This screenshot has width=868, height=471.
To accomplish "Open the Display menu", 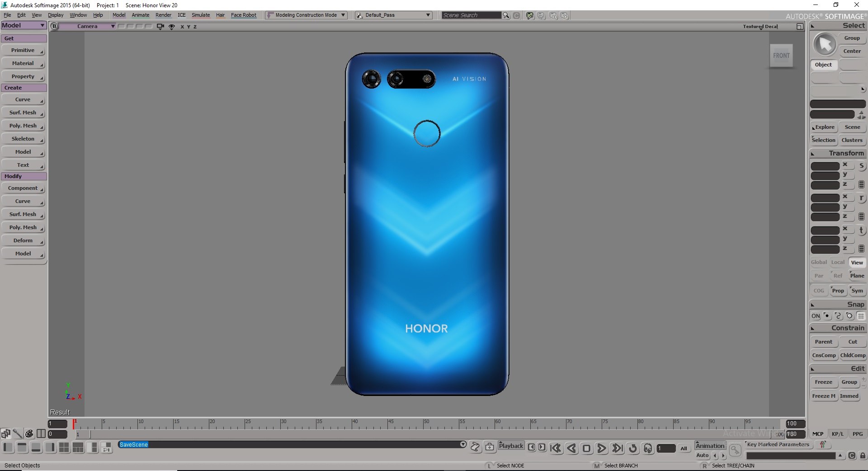I will tap(56, 15).
